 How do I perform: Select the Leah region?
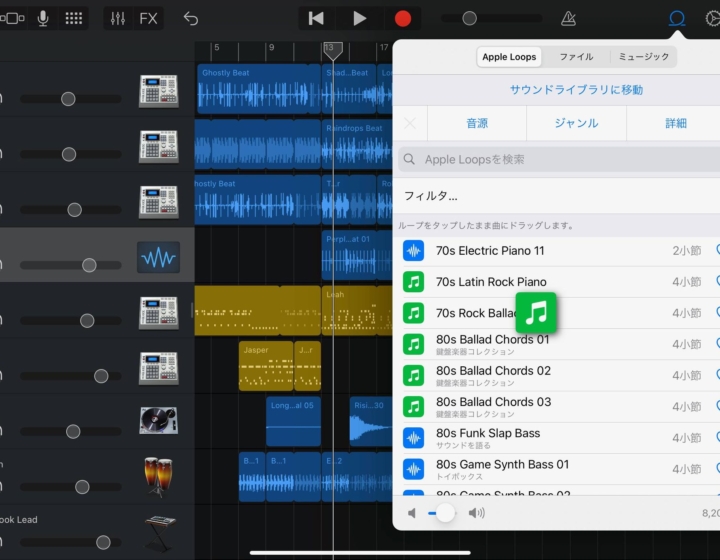point(357,311)
